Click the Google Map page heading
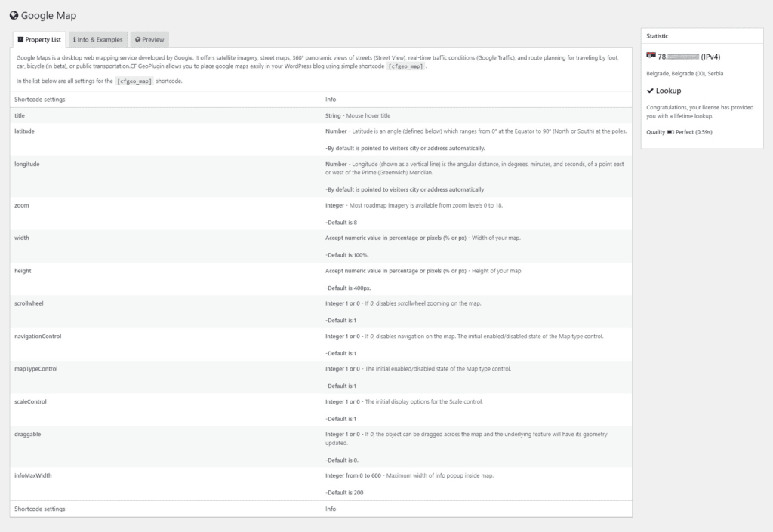Viewport: 773px width, 532px height. (x=48, y=15)
